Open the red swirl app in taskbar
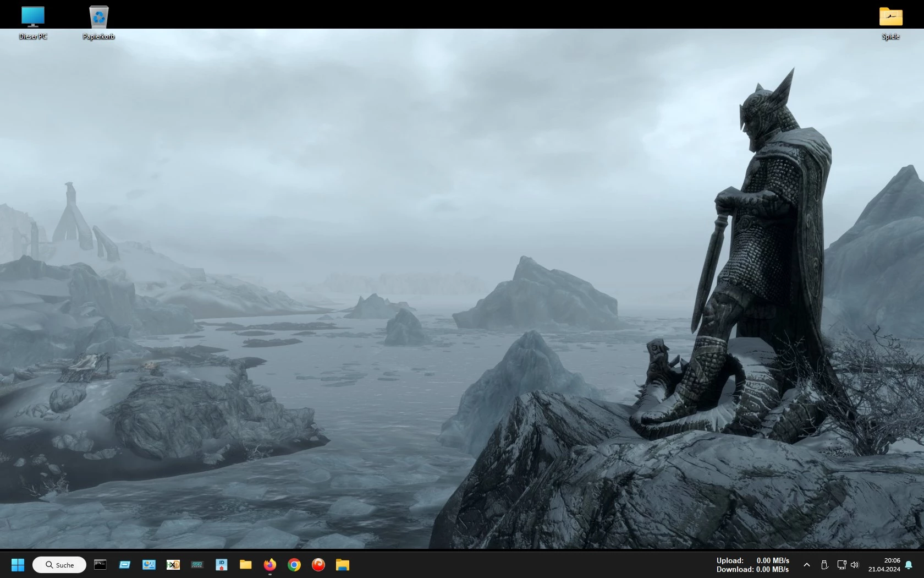The image size is (924, 578). pos(318,565)
